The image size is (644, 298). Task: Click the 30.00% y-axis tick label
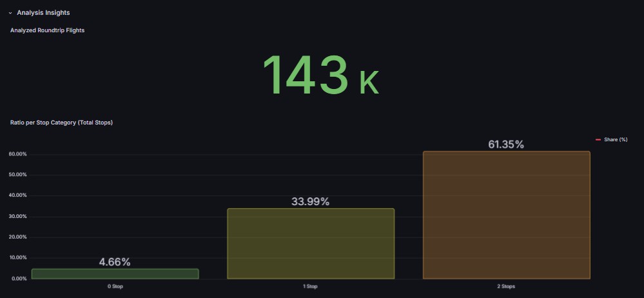(17, 216)
